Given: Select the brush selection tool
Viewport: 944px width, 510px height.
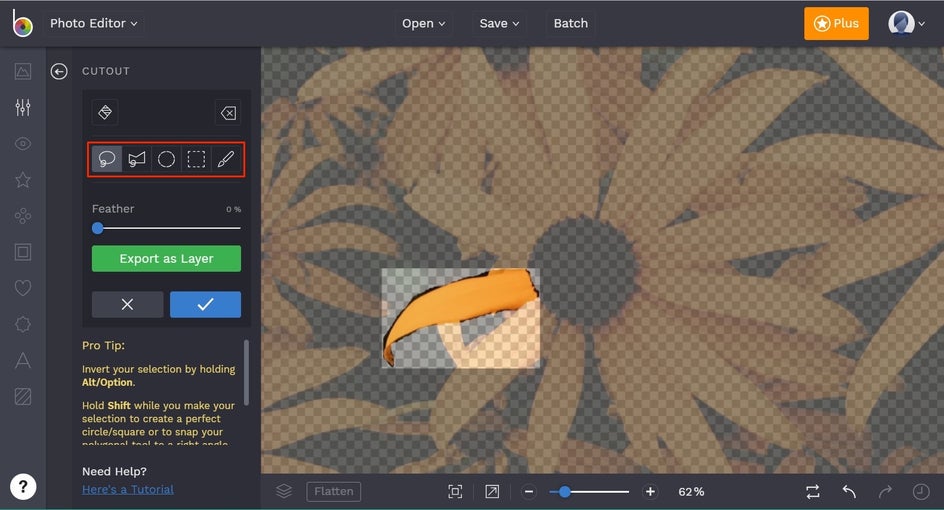Looking at the screenshot, I should [225, 159].
